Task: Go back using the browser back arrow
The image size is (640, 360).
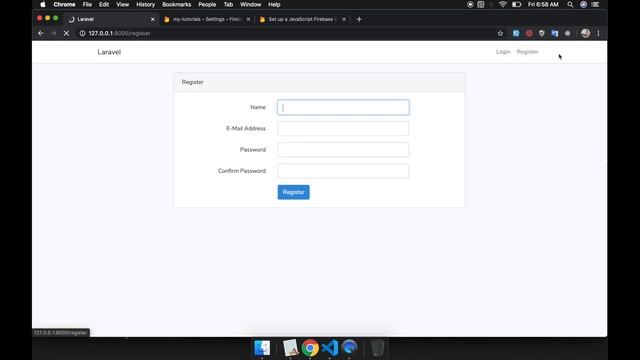Action: pyautogui.click(x=41, y=33)
